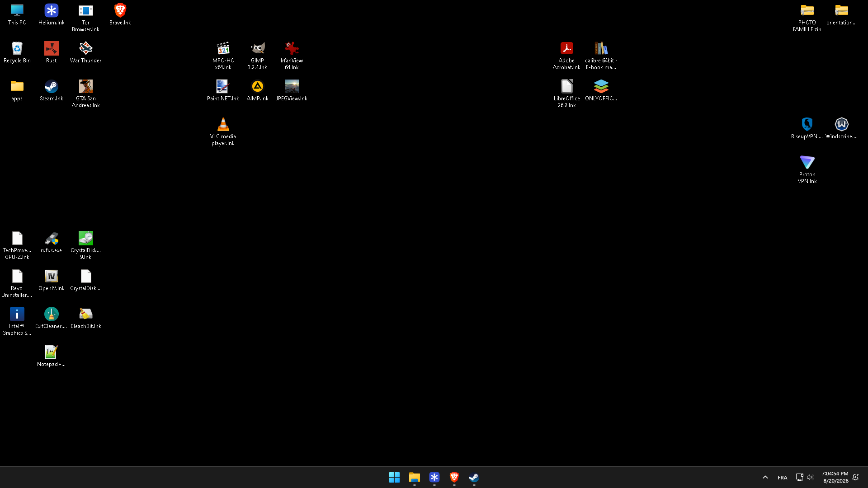The image size is (868, 488).
Task: Open Tor Browser shortcut on desktop
Action: 85,18
